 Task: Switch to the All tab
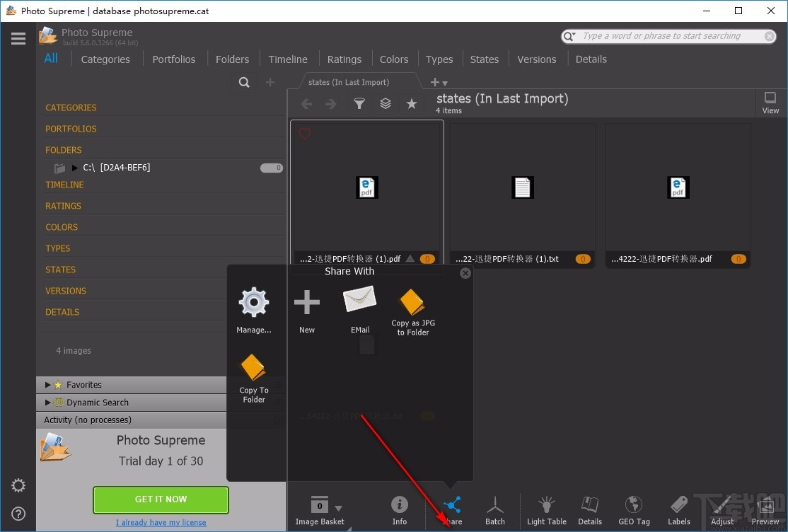(51, 58)
